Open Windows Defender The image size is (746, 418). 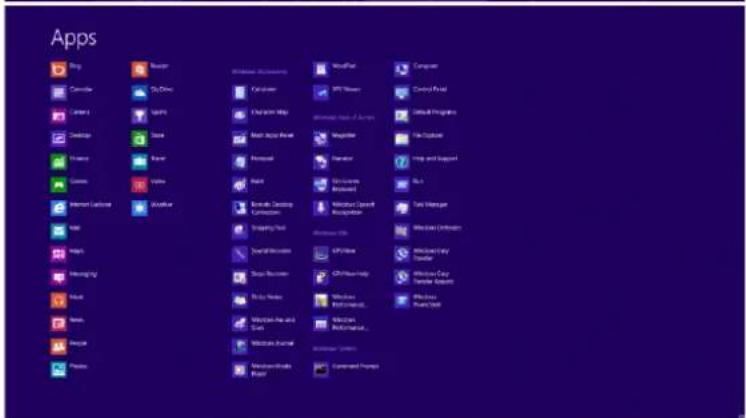coord(428,231)
